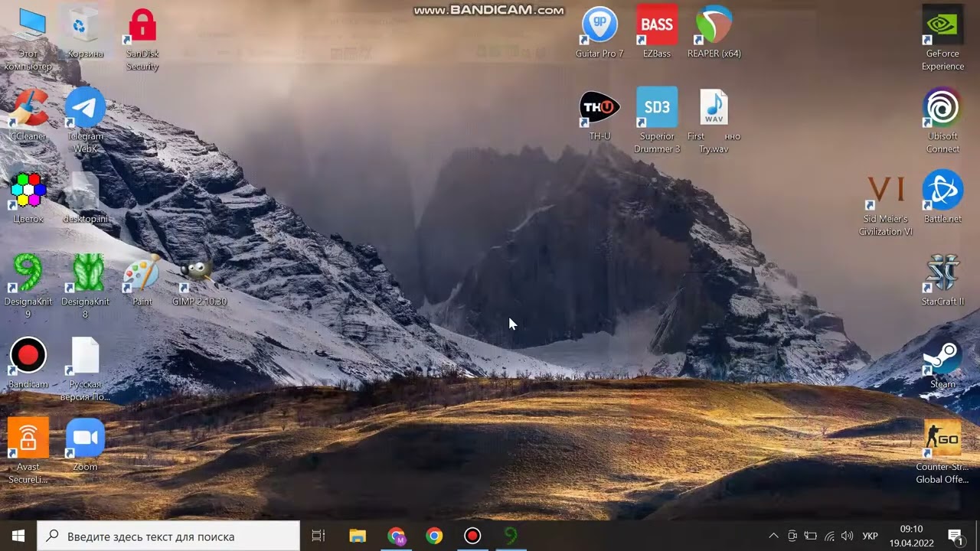
Task: Select the StarCraft II desktop icon
Action: coord(942,280)
